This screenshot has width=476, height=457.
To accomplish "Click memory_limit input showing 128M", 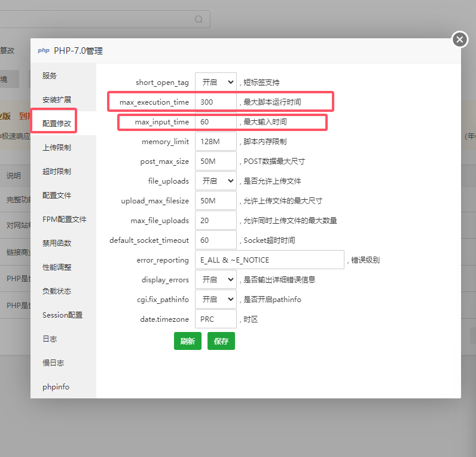I will click(x=216, y=141).
